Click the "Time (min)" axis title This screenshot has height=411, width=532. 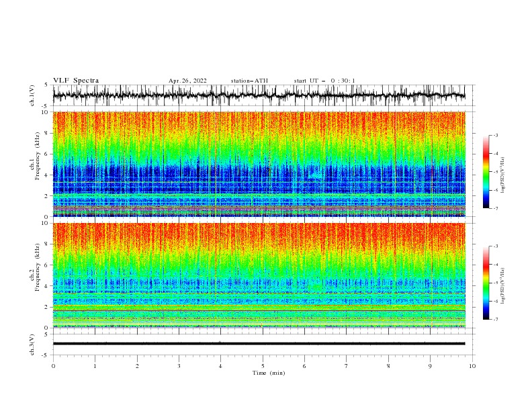[269, 373]
